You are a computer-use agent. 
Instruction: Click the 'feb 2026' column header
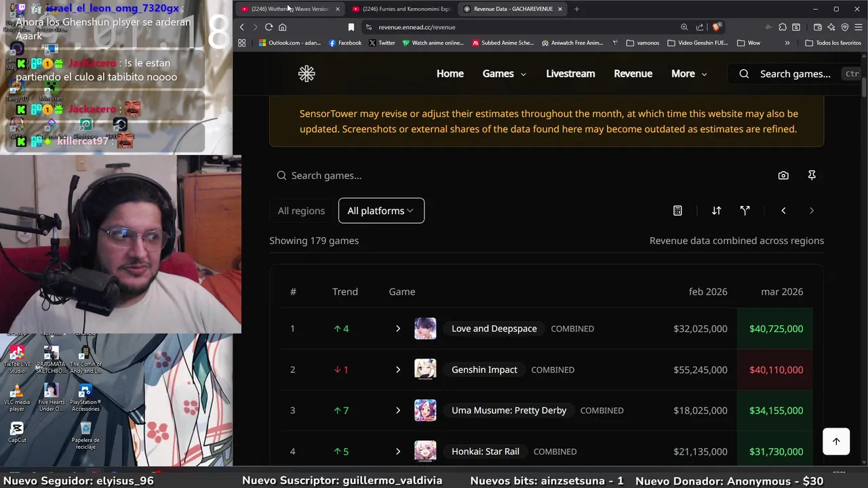[708, 291]
